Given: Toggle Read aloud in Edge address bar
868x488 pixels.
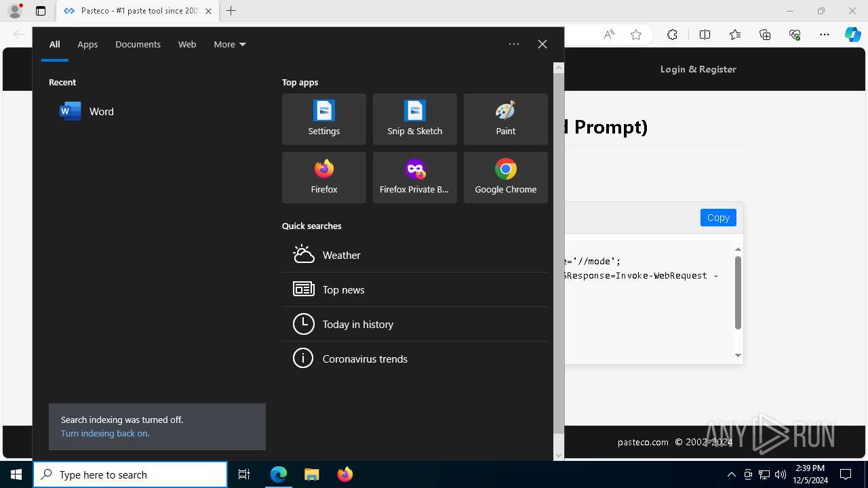Looking at the screenshot, I should (609, 35).
